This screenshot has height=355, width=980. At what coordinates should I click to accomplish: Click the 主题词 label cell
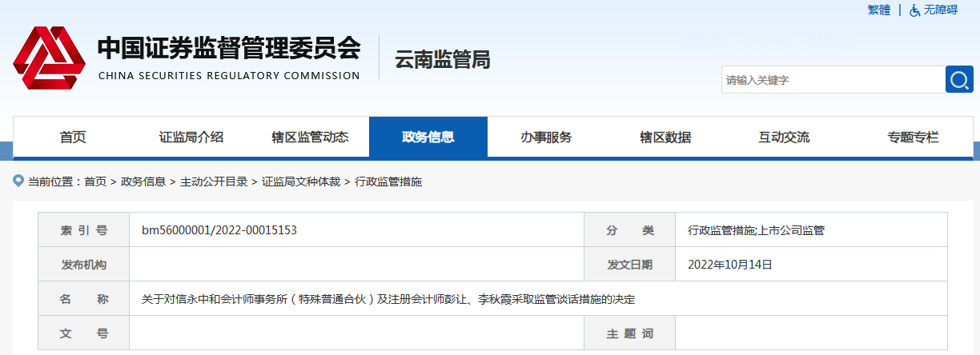click(x=630, y=333)
